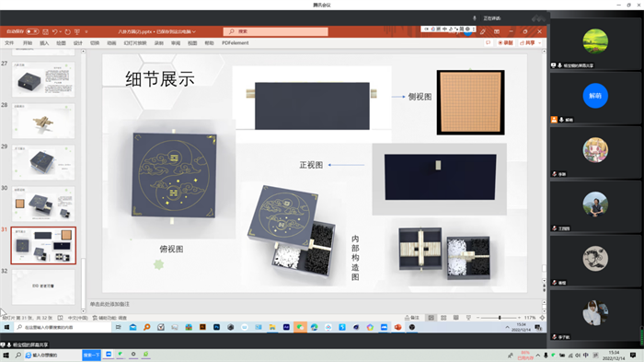The image size is (644, 362).
Task: Open the PDFelement ribbon tab
Action: [x=236, y=42]
